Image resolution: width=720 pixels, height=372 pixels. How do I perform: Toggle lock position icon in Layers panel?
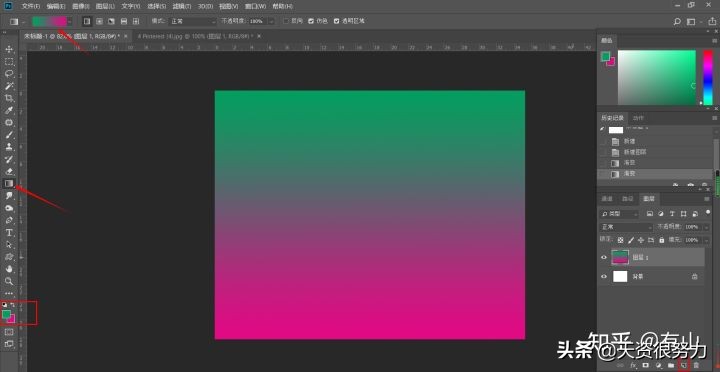(x=641, y=240)
